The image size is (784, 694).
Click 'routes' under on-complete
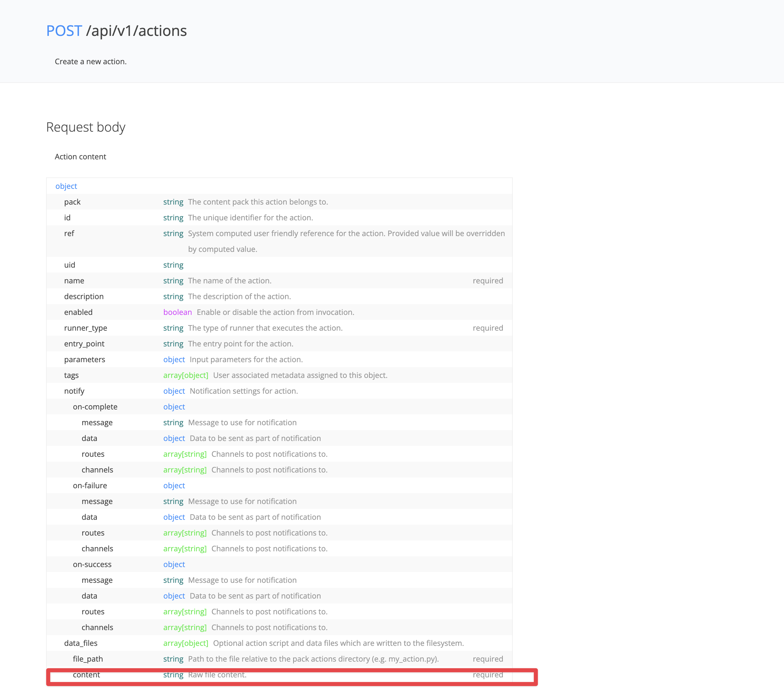click(x=93, y=454)
